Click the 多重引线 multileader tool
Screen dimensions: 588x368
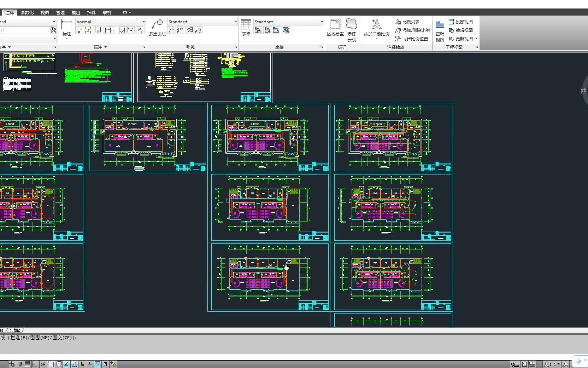coord(157,28)
